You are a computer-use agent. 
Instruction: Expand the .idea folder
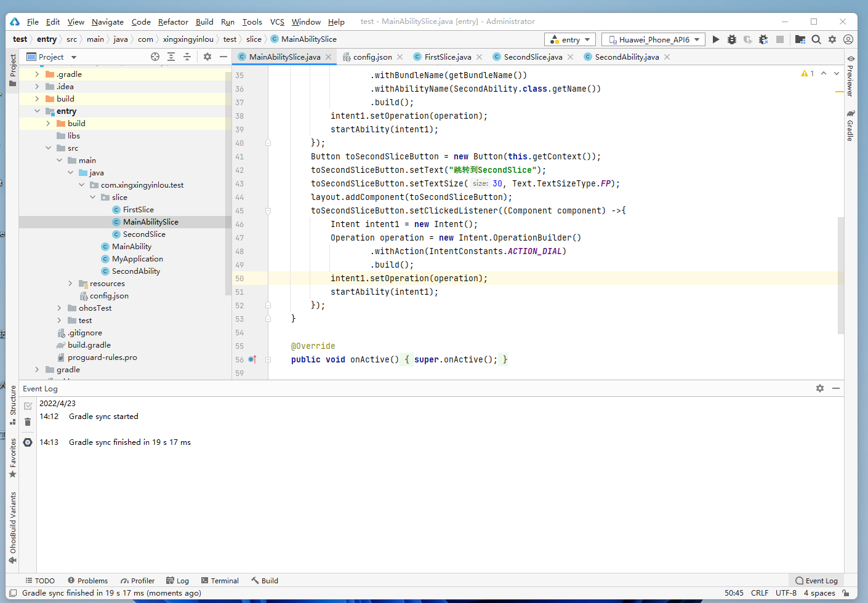pyautogui.click(x=37, y=87)
